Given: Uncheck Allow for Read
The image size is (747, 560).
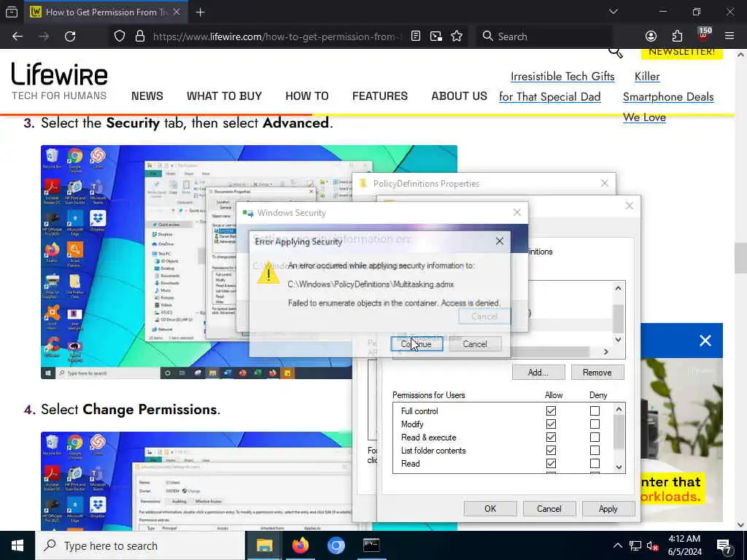Looking at the screenshot, I should click(x=551, y=463).
